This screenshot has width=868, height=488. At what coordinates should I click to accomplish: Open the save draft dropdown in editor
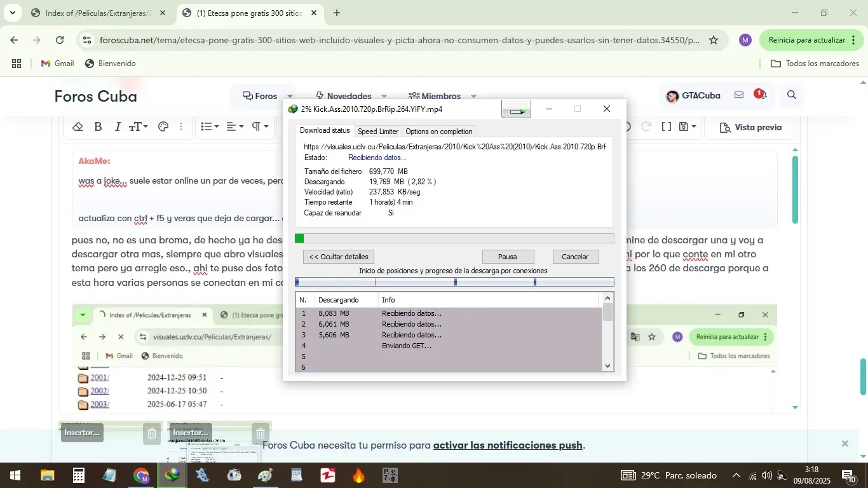(688, 127)
